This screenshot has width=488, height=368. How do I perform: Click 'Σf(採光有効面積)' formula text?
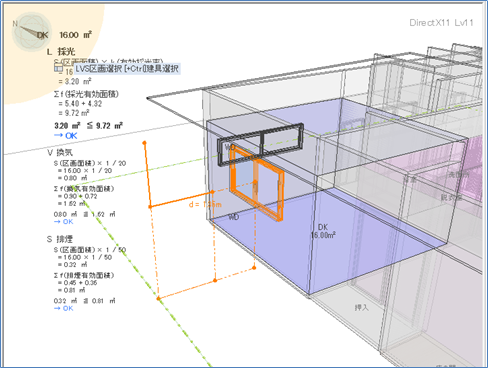86,94
